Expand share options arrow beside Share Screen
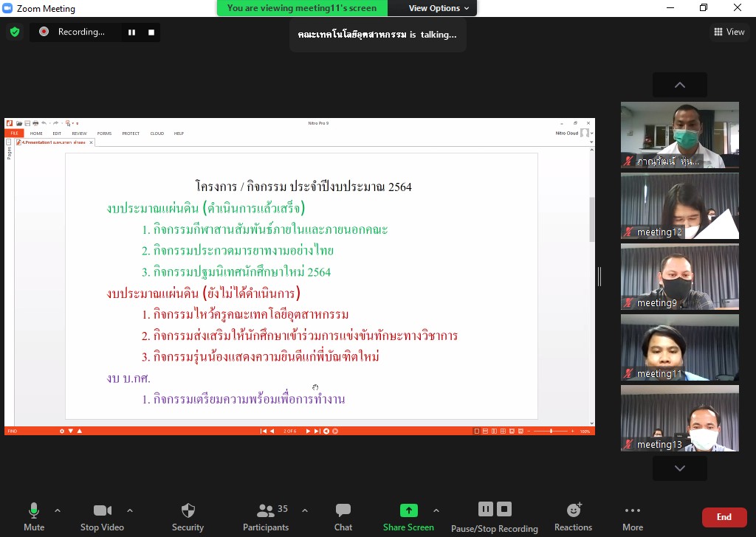Screen dimensions: 756x537 [x=436, y=510]
